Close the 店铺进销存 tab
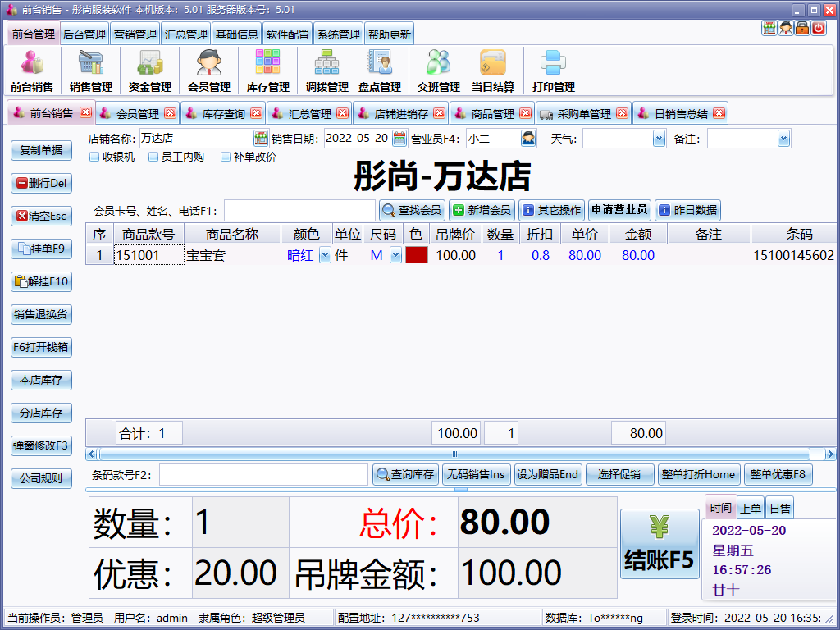The image size is (840, 630). coord(440,113)
